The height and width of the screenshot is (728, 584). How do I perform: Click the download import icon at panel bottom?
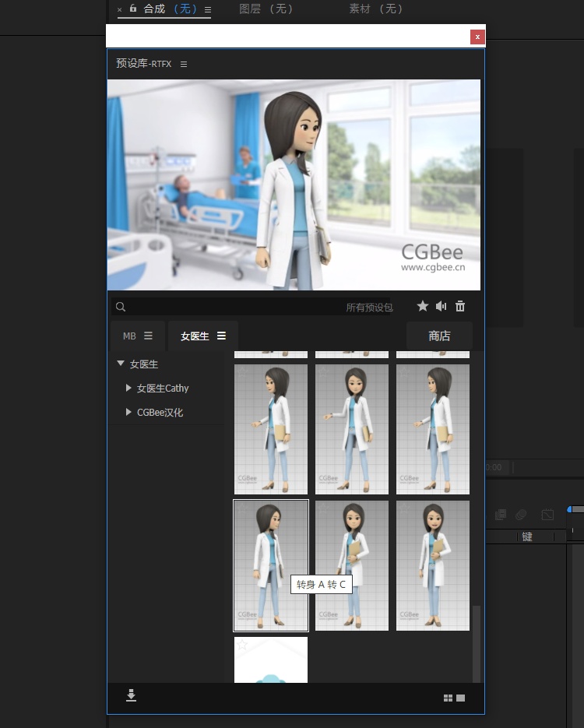pyautogui.click(x=132, y=695)
